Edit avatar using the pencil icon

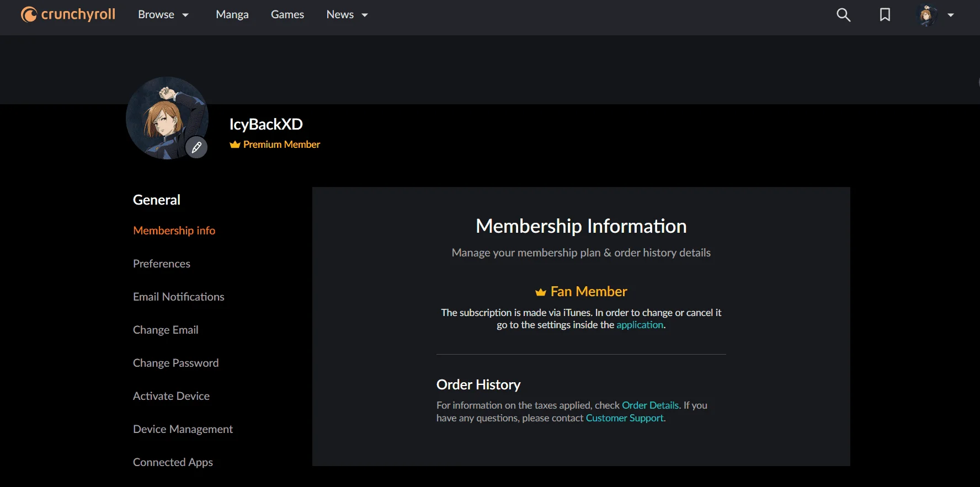[x=196, y=147]
